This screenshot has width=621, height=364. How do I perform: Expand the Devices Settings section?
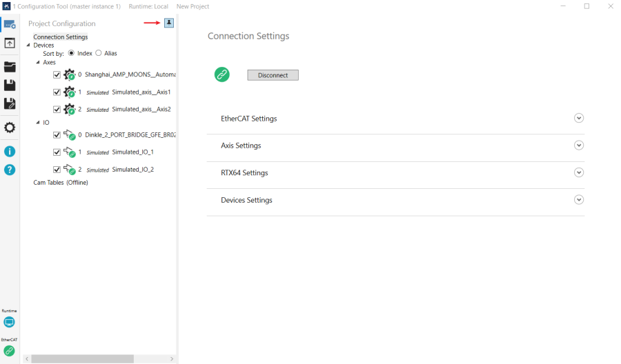(x=579, y=199)
